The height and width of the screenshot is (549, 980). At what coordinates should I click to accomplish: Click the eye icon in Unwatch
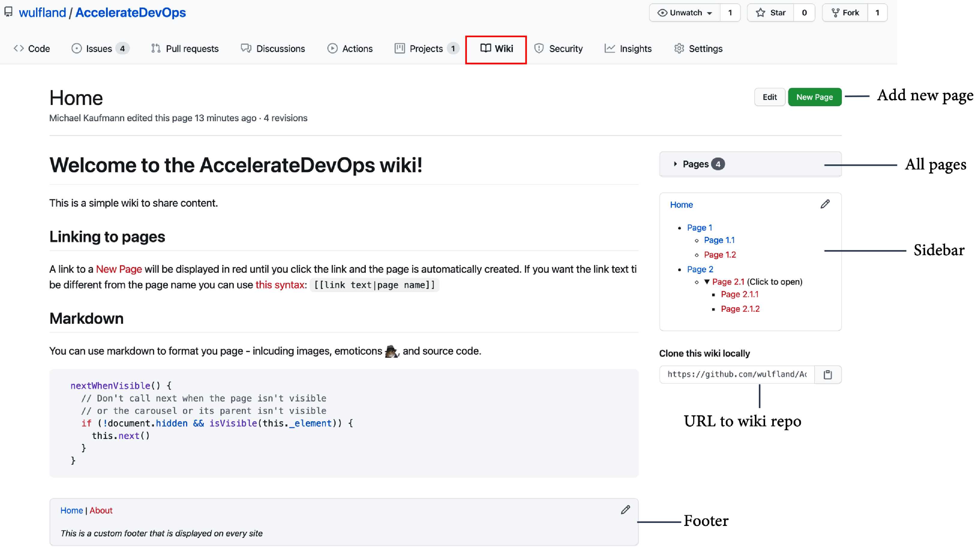[662, 13]
